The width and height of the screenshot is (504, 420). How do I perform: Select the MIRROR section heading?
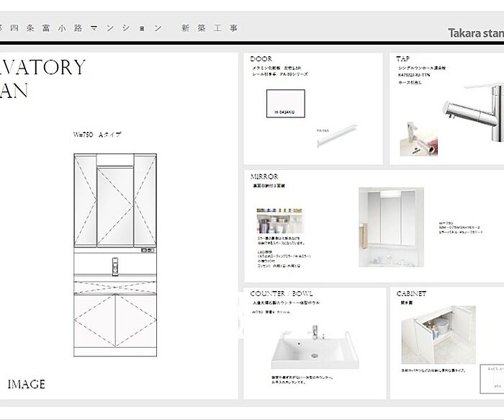coord(264,177)
